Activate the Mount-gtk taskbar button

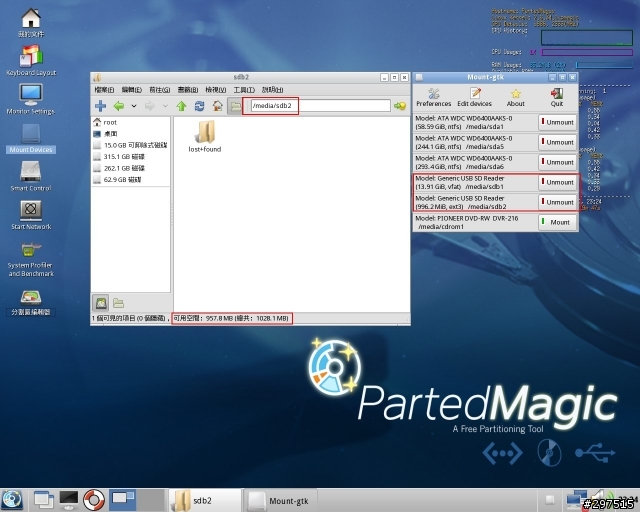coord(280,501)
